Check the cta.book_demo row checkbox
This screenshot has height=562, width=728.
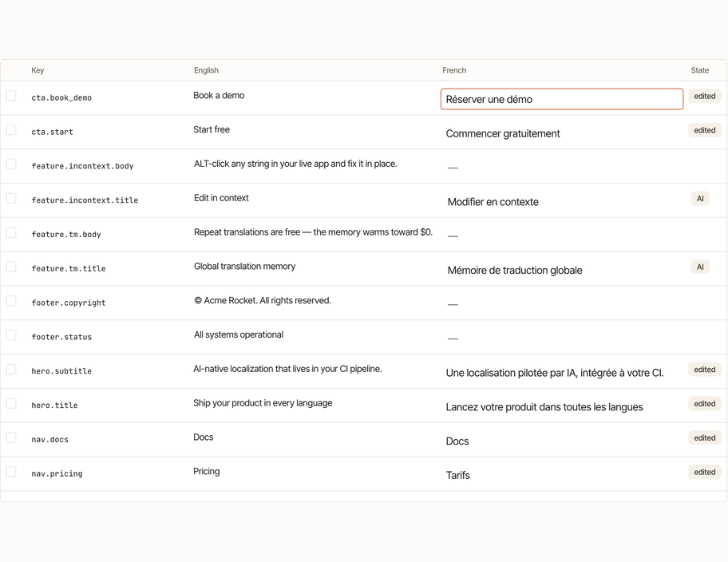point(11,96)
